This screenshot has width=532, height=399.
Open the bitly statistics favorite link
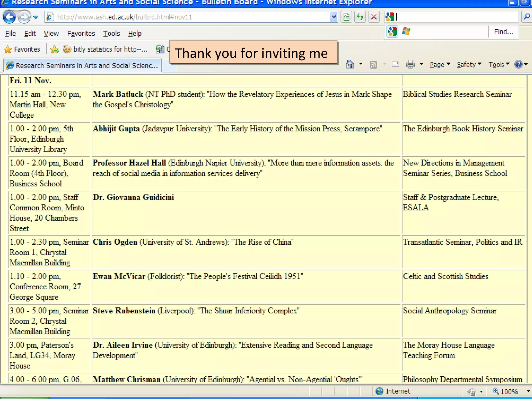[105, 49]
